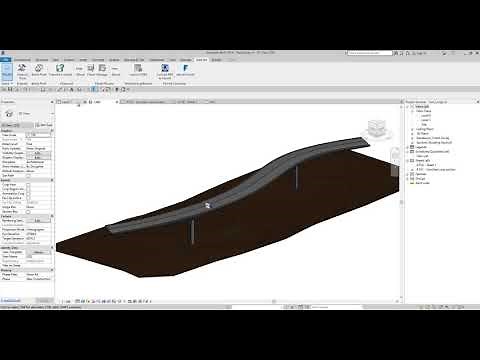Click the horizontal scrollbar below the 3D view
The height and width of the screenshot is (360, 480).
click(274, 301)
